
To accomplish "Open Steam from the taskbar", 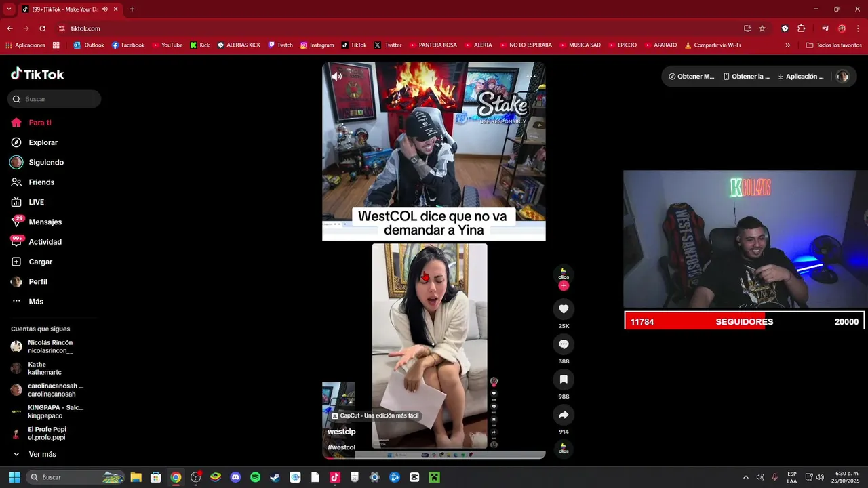I will 275,477.
